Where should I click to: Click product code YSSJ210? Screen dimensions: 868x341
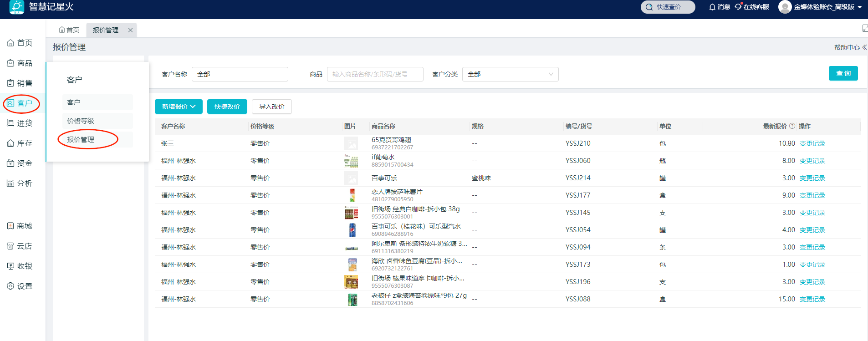click(578, 143)
